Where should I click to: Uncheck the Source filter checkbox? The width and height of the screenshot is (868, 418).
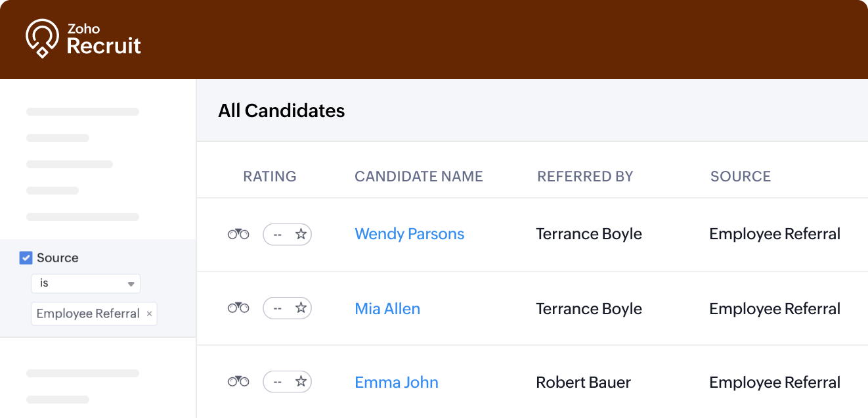26,258
